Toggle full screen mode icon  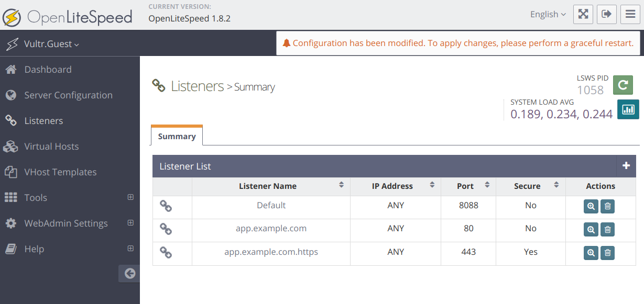point(583,14)
